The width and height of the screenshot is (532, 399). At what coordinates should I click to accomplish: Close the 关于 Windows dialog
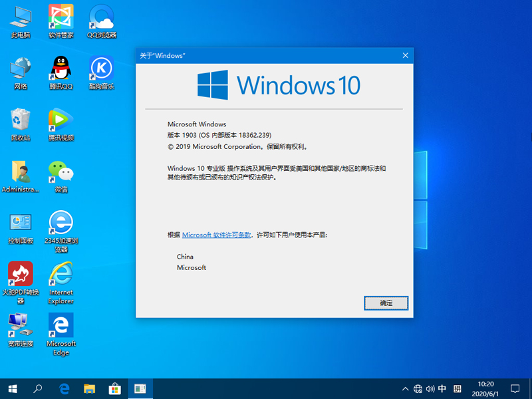click(405, 56)
